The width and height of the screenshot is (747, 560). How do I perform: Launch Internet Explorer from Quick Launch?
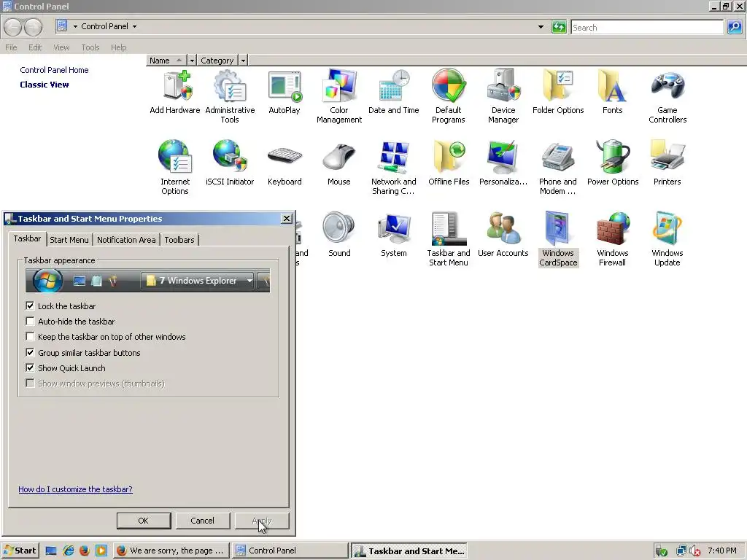(x=68, y=551)
